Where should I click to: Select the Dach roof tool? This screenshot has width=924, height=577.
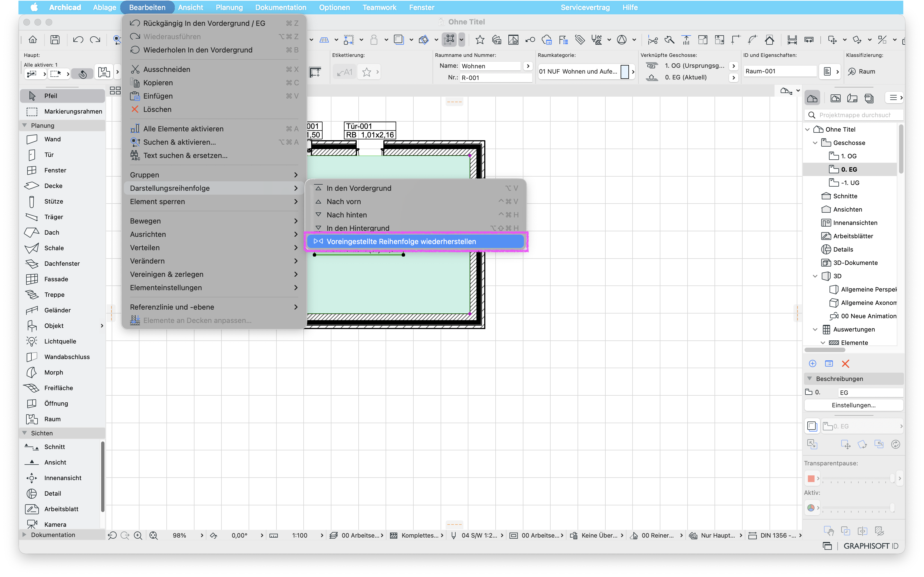[62, 232]
